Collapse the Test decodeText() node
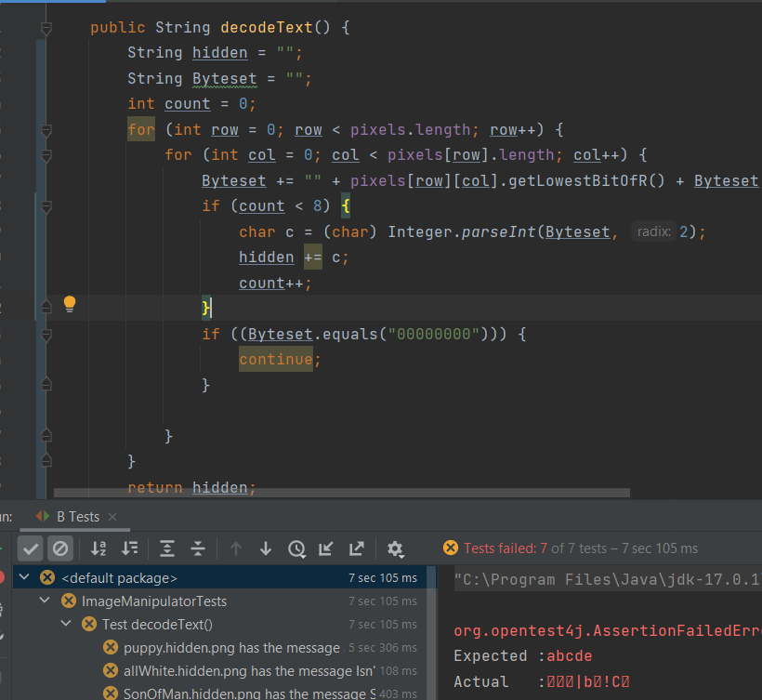 click(66, 625)
